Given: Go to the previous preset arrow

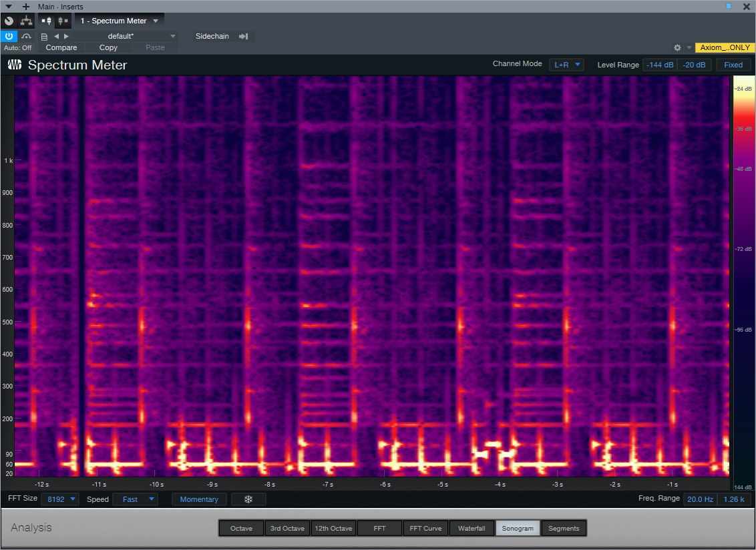Looking at the screenshot, I should coord(56,36).
